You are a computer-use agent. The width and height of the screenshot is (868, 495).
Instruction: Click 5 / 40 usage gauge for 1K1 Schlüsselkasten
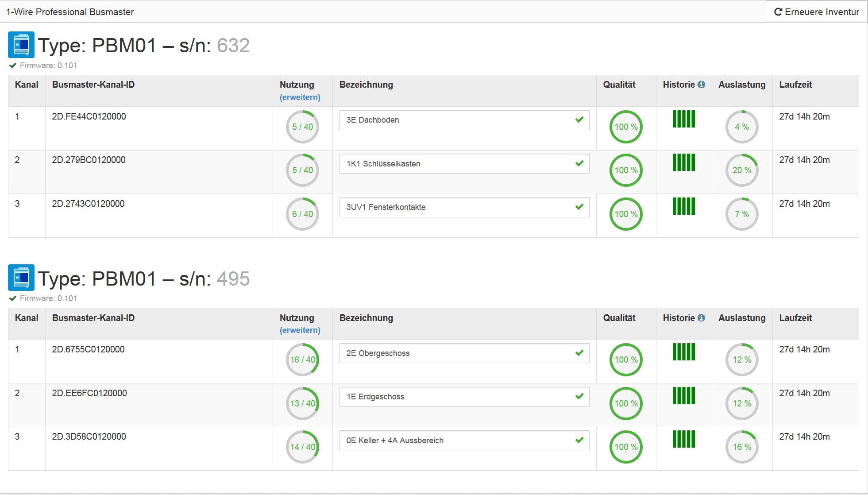(303, 170)
